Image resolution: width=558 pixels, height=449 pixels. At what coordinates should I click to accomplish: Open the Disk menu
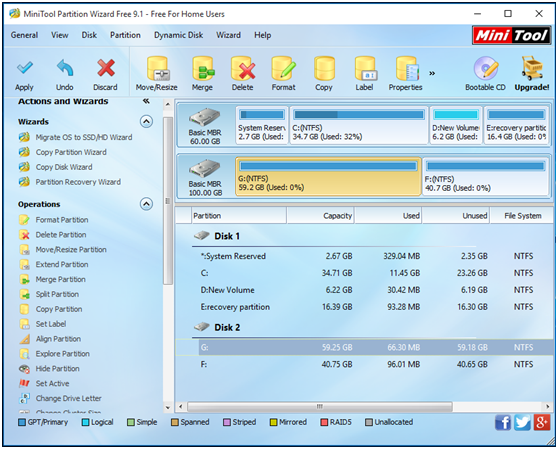[x=89, y=35]
